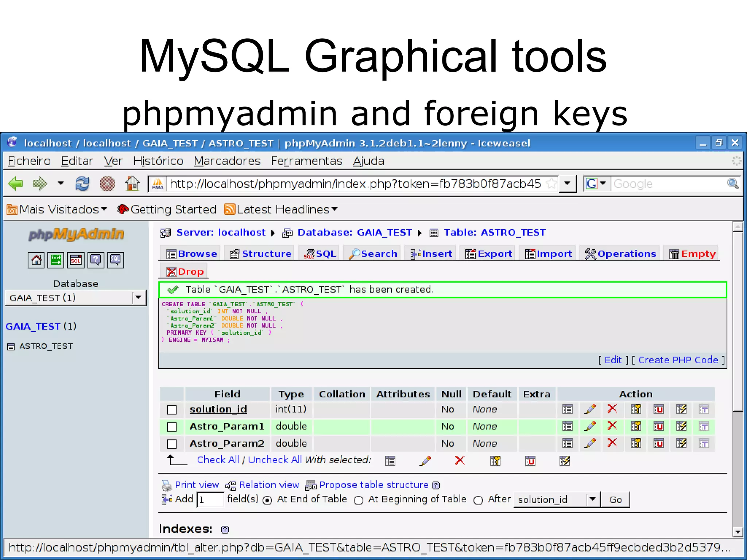This screenshot has width=747, height=560.
Task: Open phpMyAdmin documentation sidebar icon
Action: 96,260
